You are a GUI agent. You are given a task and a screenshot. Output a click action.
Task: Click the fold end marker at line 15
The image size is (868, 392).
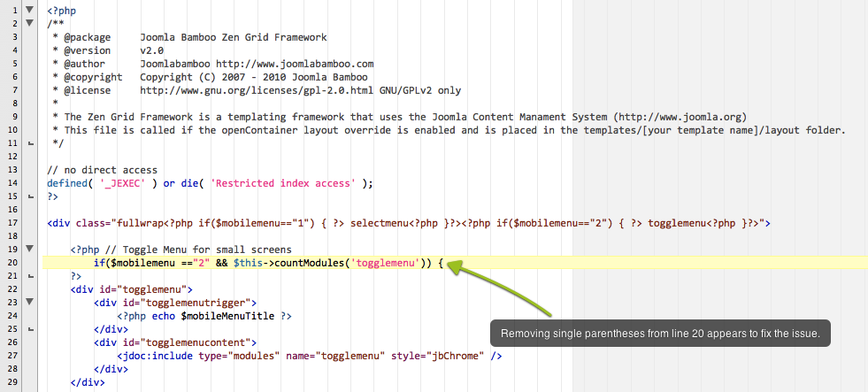click(x=30, y=196)
